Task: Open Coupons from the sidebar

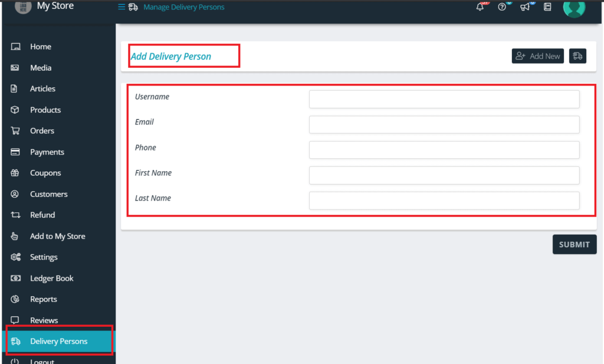Action: click(x=45, y=173)
